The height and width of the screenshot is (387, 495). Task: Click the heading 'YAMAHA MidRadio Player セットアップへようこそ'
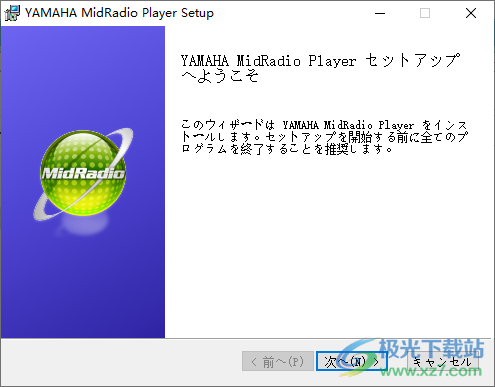pyautogui.click(x=320, y=68)
